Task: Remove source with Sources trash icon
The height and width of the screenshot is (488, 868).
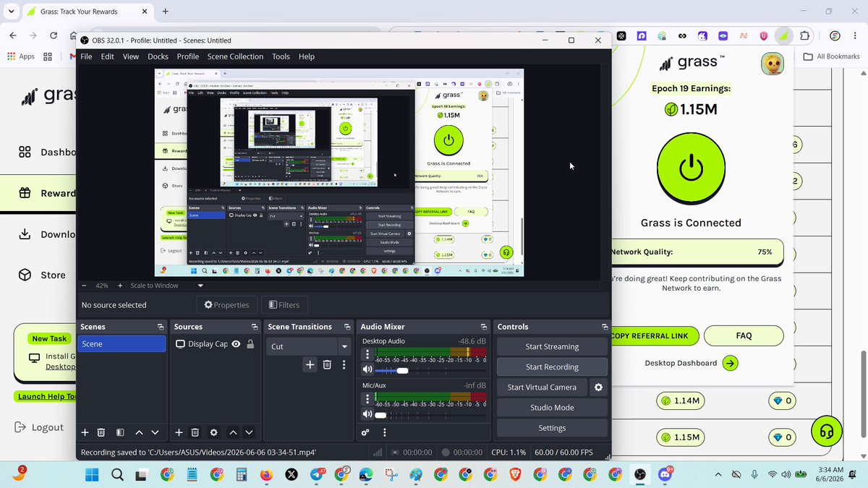Action: coord(195,432)
